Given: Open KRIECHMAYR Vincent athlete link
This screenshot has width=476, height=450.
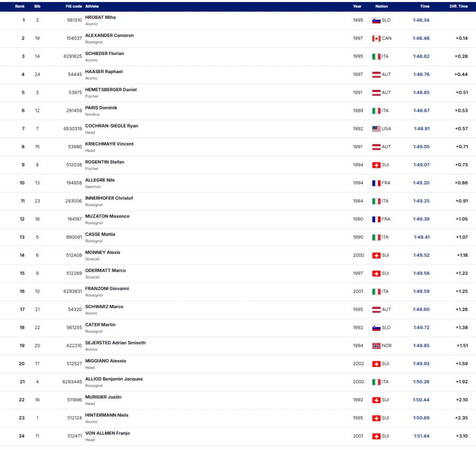Looking at the screenshot, I should coord(109,144).
